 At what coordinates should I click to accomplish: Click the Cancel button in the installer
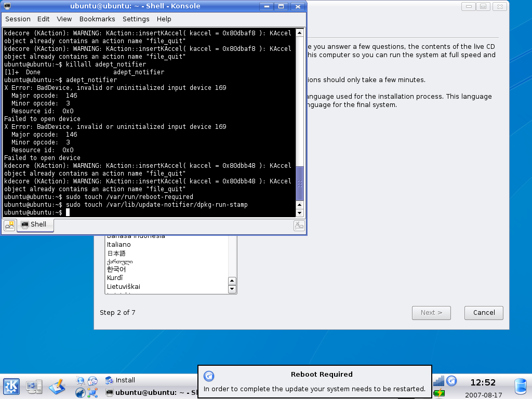[x=484, y=313]
